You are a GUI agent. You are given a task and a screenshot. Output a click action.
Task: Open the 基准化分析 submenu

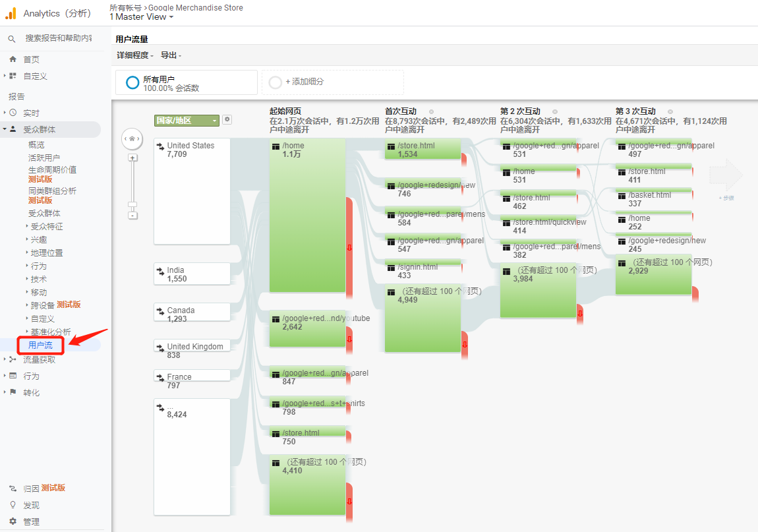coord(51,332)
